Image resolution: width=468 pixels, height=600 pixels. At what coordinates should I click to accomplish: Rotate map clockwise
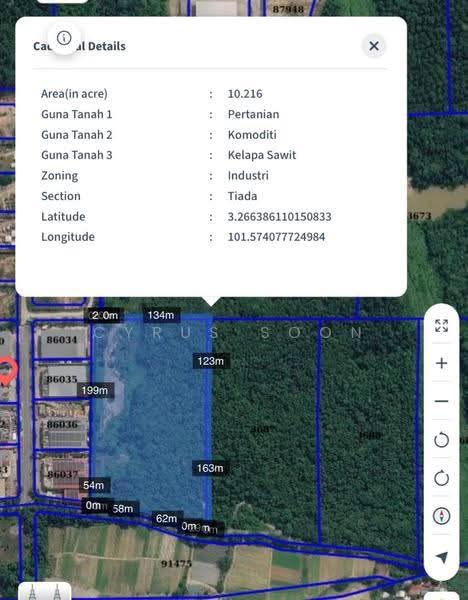[x=441, y=478]
